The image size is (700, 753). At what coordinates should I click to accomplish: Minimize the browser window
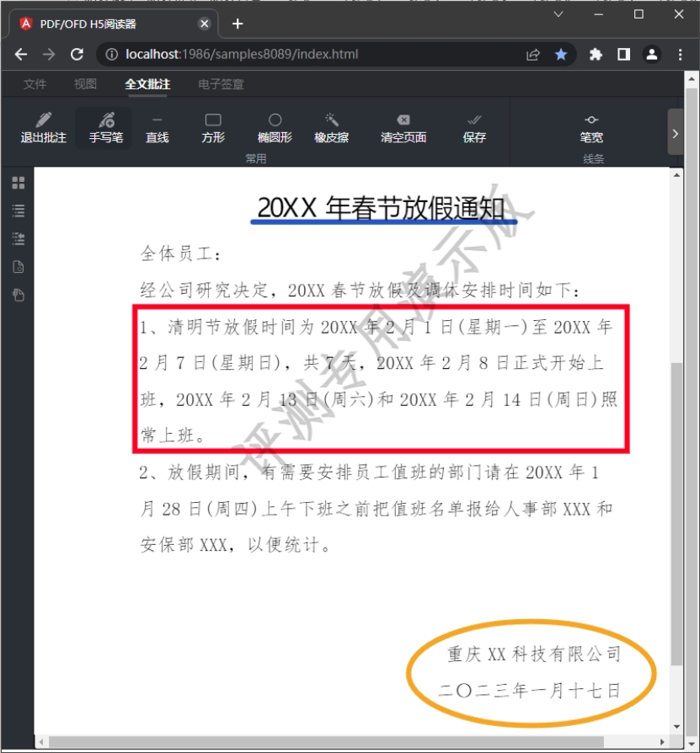[598, 14]
